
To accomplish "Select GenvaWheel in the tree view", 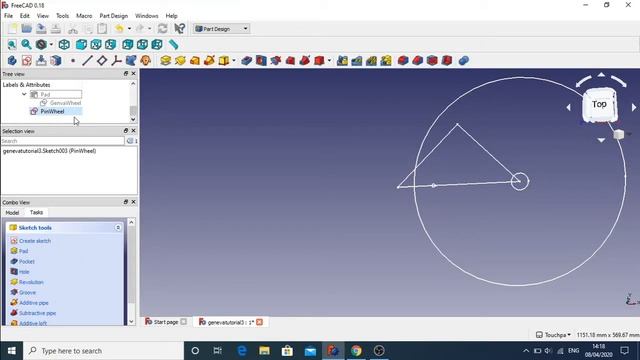I will 65,103.
